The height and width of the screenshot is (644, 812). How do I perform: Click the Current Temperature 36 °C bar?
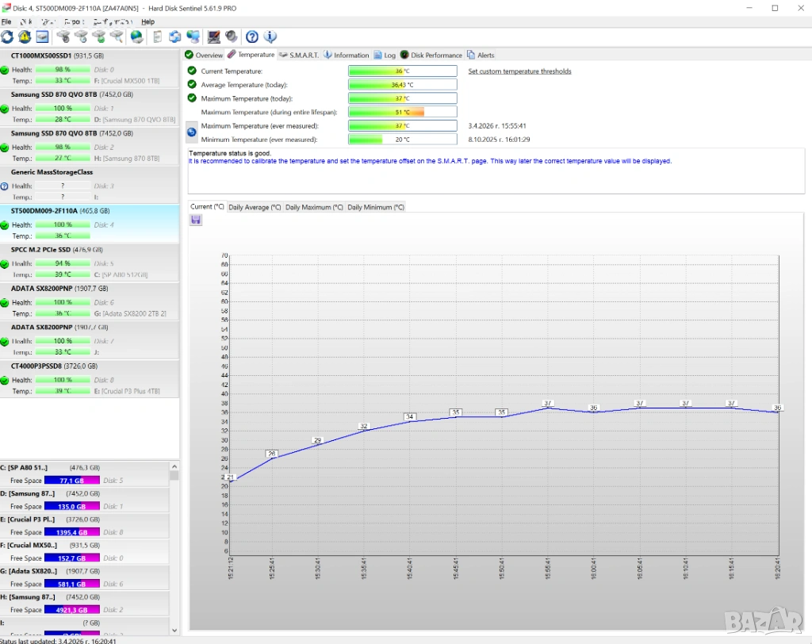(x=402, y=71)
